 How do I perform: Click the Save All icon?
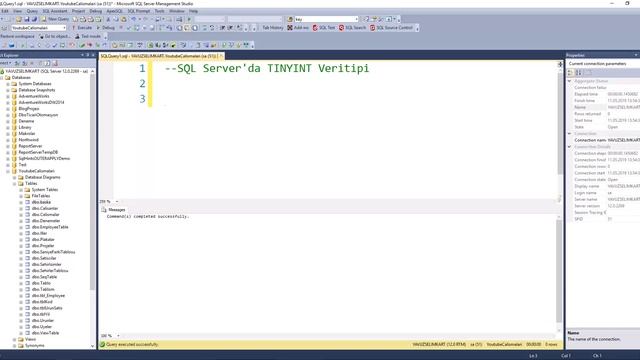[34, 19]
